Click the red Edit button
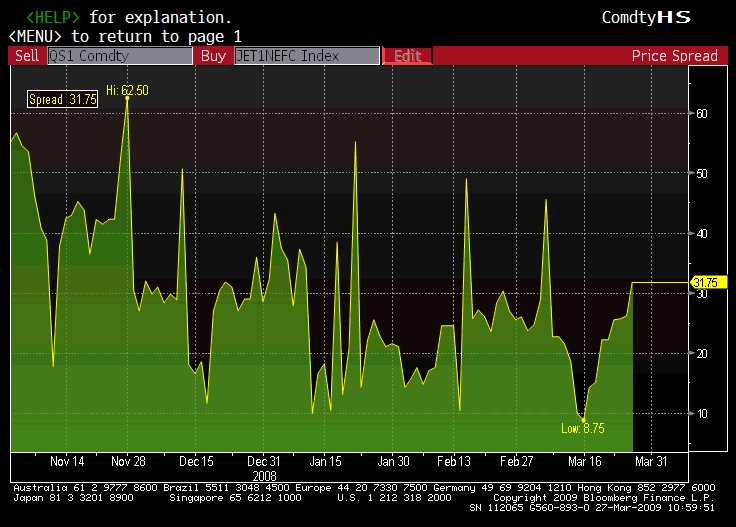Viewport: 736px width, 527px height. click(x=407, y=56)
